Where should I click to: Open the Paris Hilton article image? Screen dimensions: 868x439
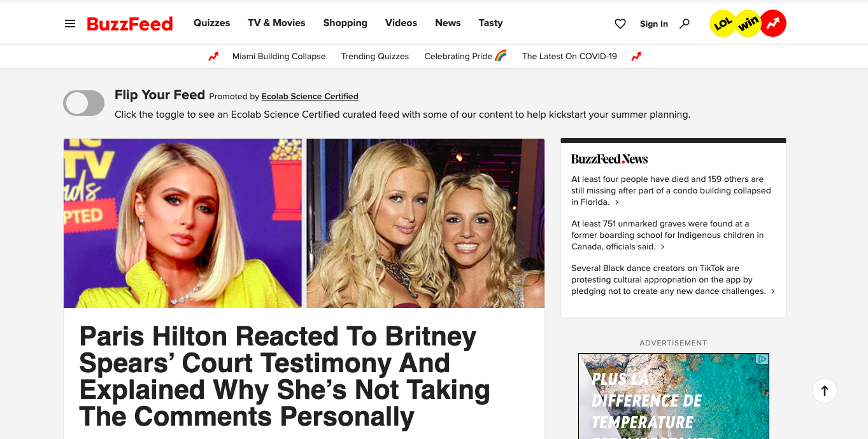click(x=304, y=223)
